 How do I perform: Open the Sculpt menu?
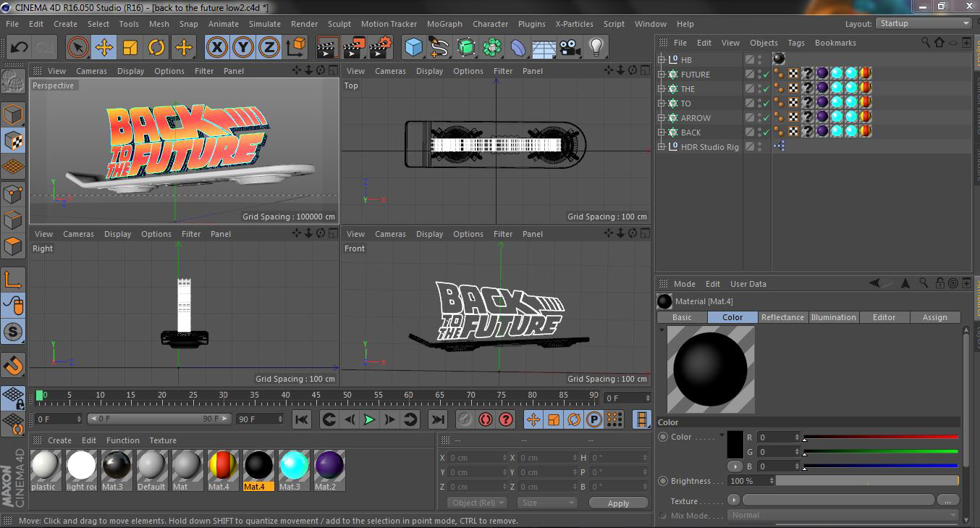point(339,24)
